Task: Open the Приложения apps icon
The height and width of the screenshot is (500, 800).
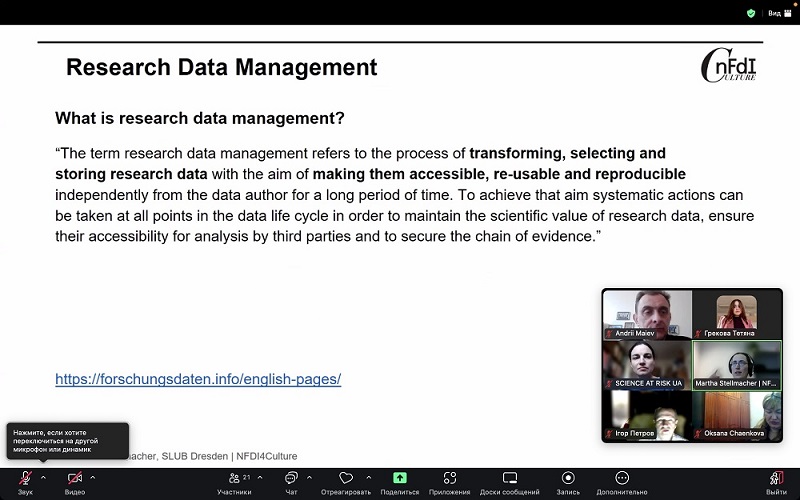Action: [x=450, y=479]
